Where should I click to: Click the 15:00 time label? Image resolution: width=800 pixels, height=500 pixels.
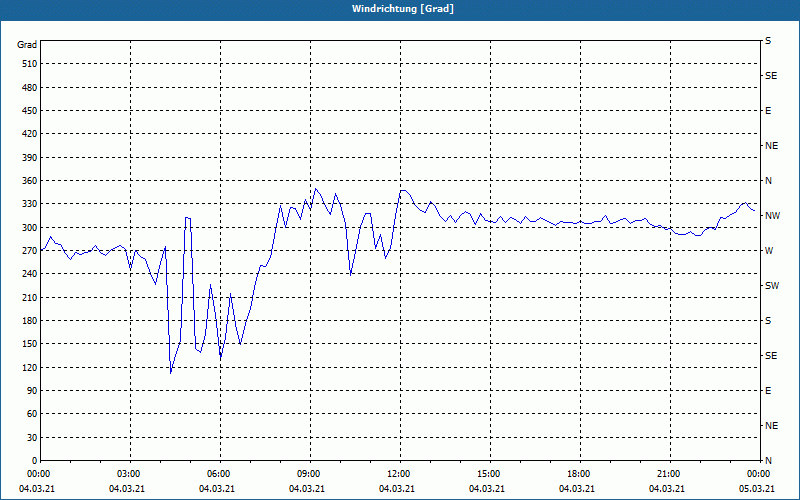coord(489,474)
